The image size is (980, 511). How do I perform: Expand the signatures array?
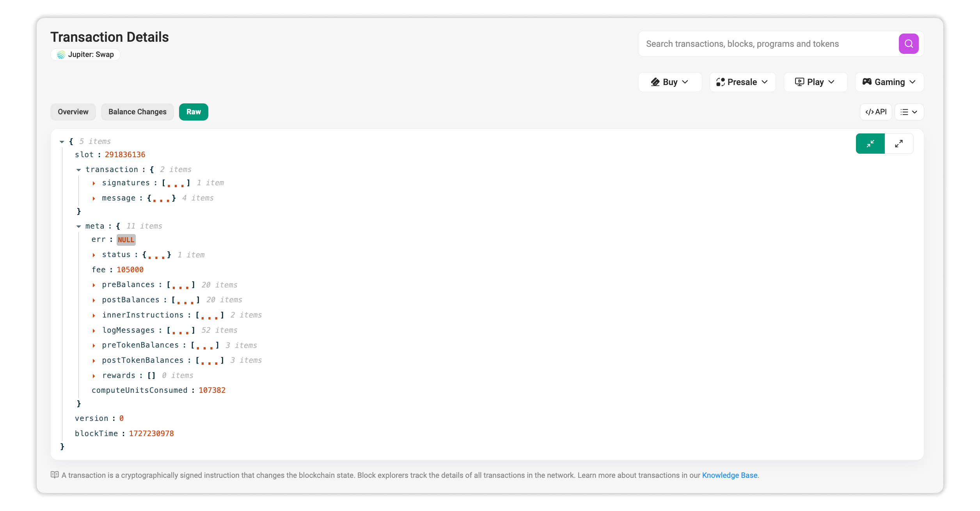click(x=94, y=183)
